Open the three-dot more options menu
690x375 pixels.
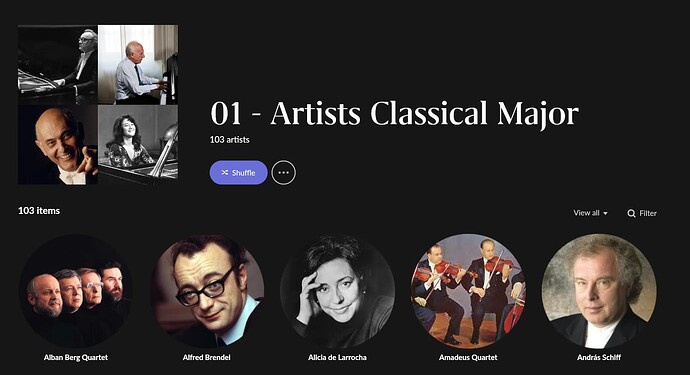284,173
